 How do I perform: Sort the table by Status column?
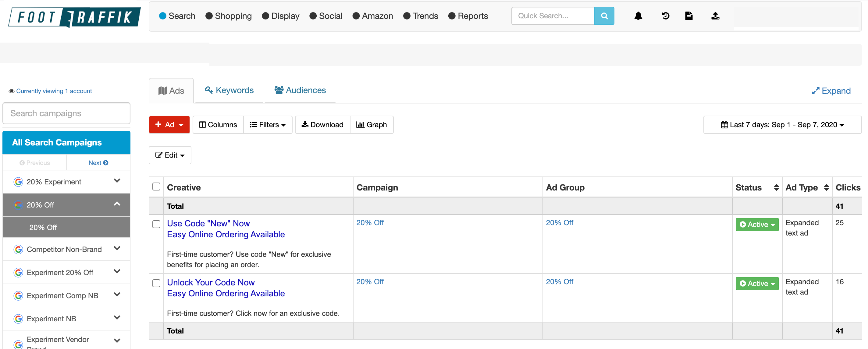coord(776,187)
